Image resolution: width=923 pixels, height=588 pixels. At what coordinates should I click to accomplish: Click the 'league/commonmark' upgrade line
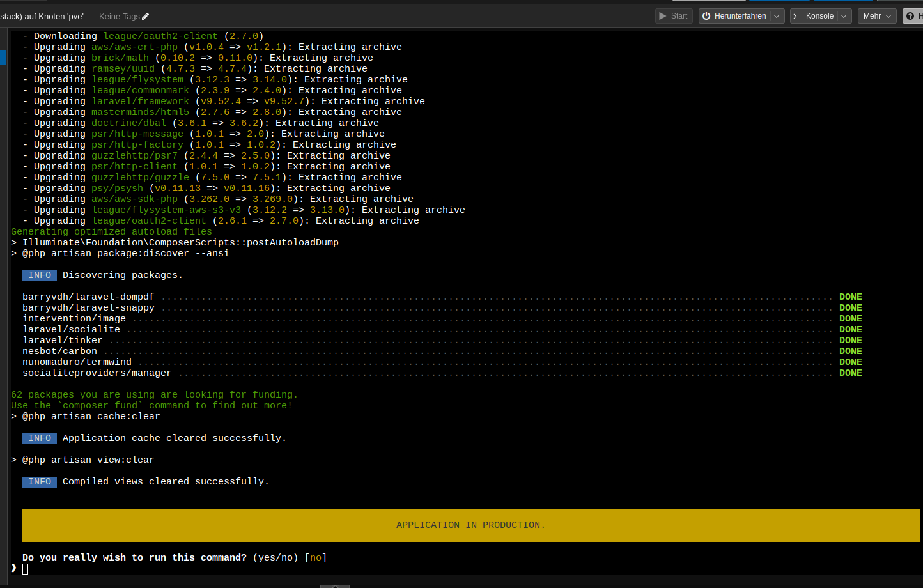pyautogui.click(x=212, y=91)
